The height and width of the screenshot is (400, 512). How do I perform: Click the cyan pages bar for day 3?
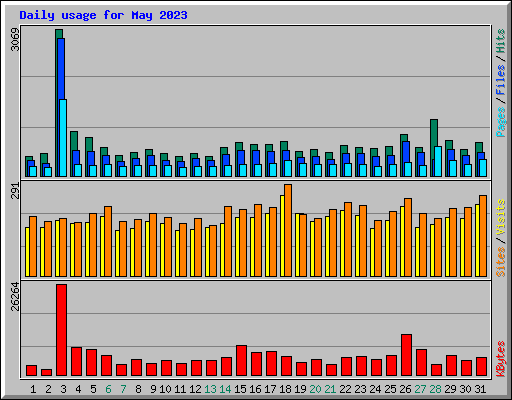pos(63,138)
